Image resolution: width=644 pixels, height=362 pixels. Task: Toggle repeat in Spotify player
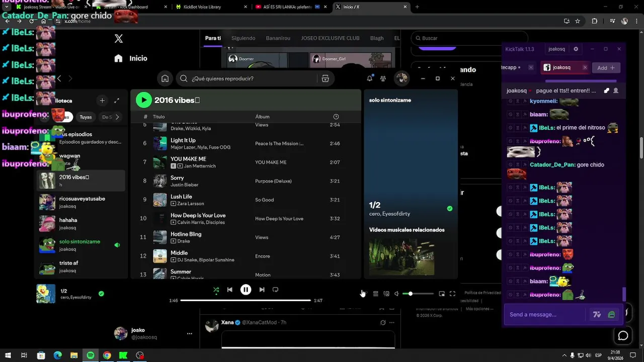(275, 290)
